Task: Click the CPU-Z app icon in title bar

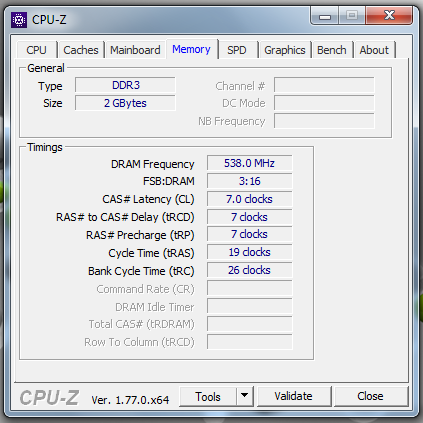Action: tap(19, 20)
